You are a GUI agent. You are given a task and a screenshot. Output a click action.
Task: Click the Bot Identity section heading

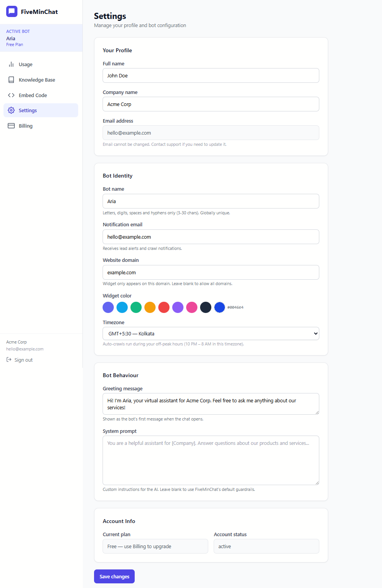118,176
